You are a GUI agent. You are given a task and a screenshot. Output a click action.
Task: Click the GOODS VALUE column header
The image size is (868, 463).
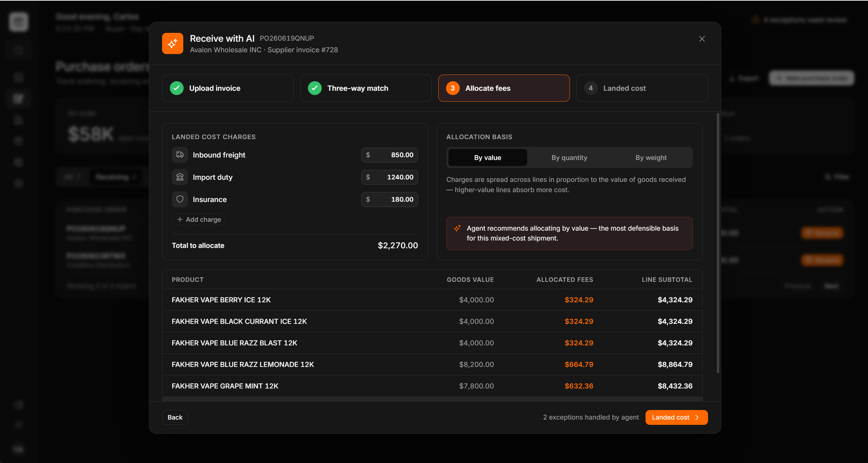point(470,280)
